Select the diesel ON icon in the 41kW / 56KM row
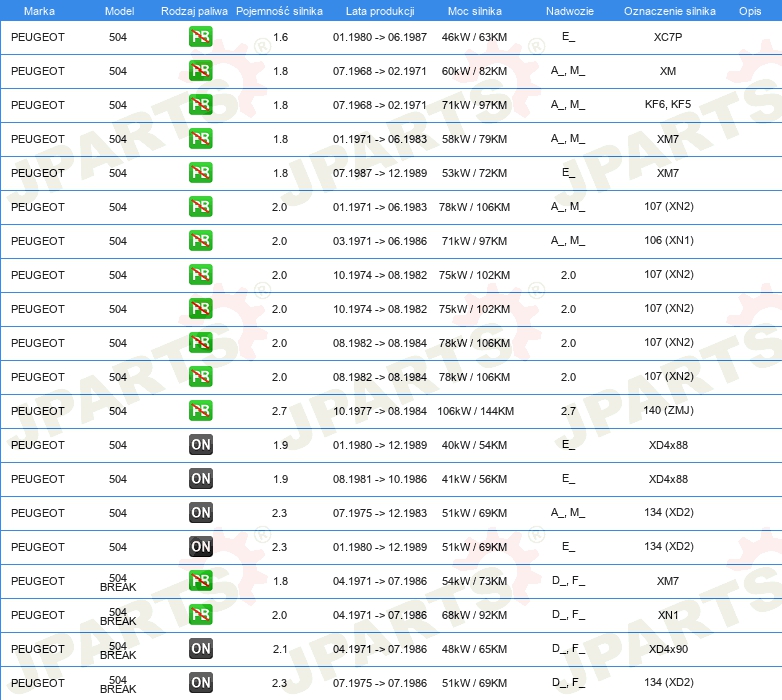This screenshot has height=700, width=782. [x=201, y=479]
